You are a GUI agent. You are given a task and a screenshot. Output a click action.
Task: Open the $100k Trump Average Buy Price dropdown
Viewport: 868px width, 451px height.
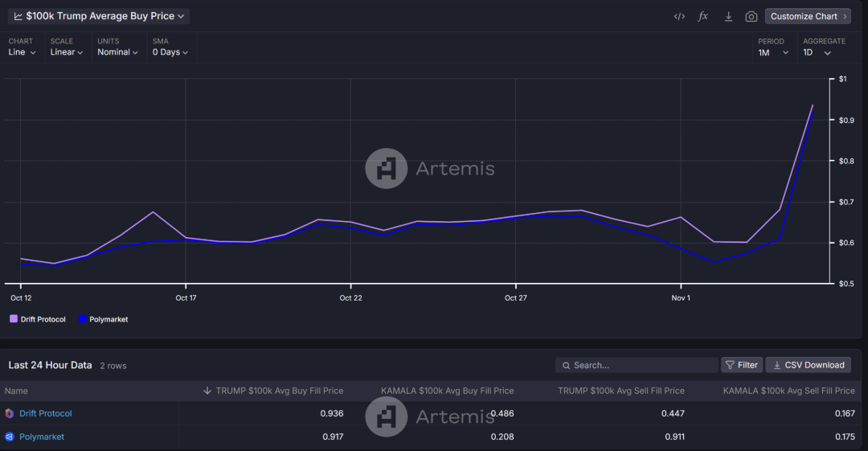click(99, 16)
